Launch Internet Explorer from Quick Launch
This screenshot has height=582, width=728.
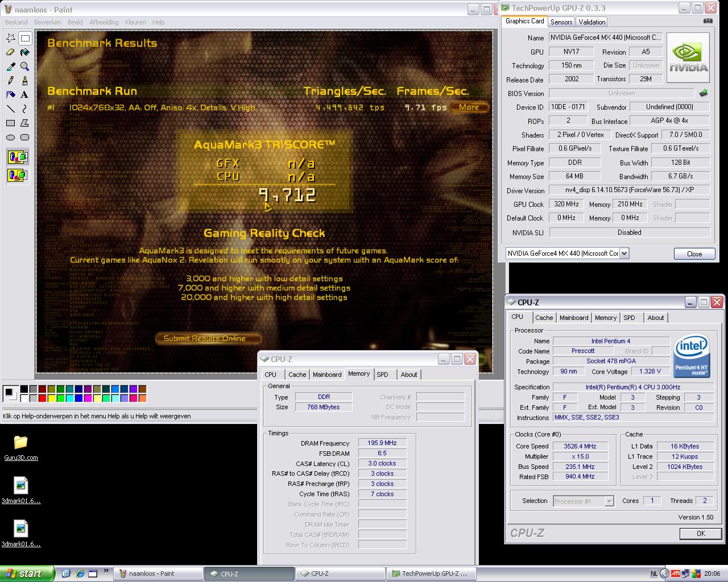80,573
